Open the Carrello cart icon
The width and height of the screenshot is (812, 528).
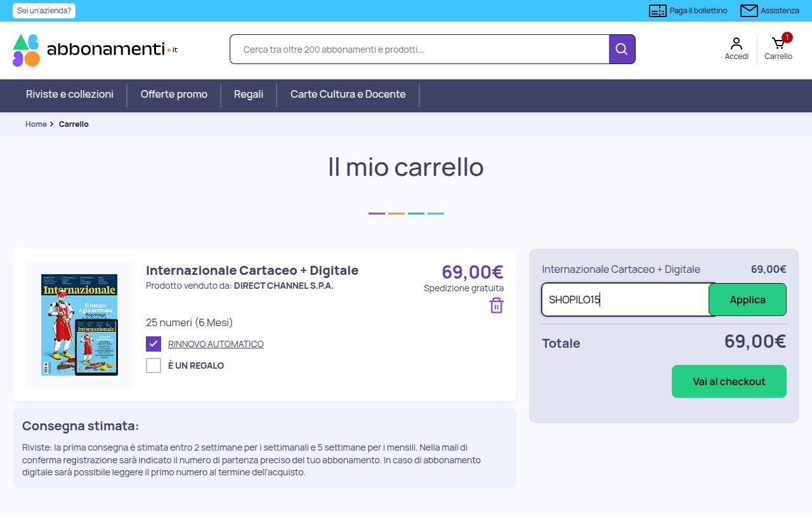coord(778,49)
